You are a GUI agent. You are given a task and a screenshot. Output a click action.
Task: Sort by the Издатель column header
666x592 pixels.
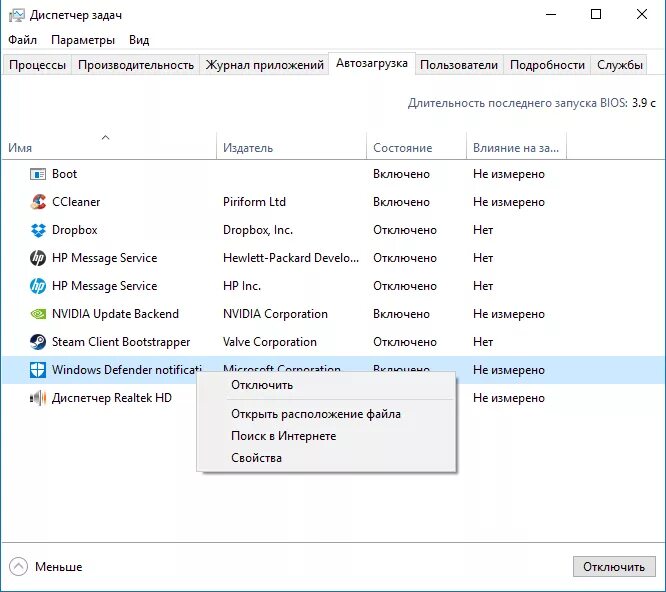291,145
